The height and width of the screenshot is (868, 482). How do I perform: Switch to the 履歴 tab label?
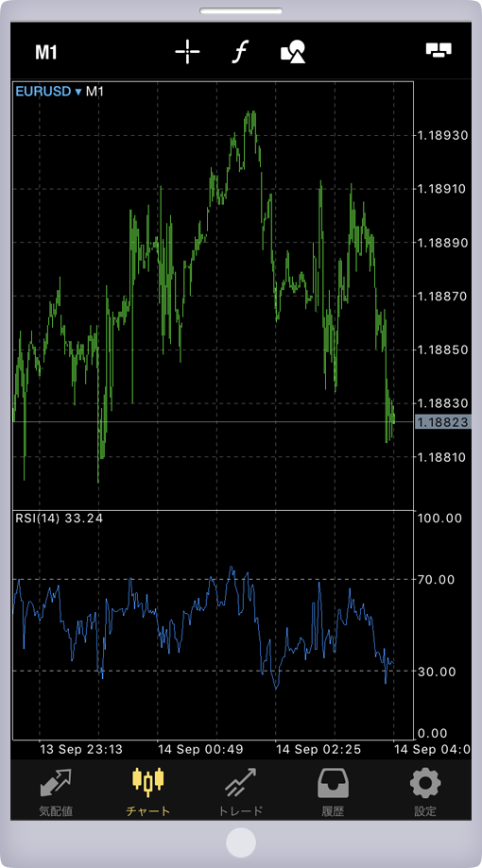click(333, 811)
